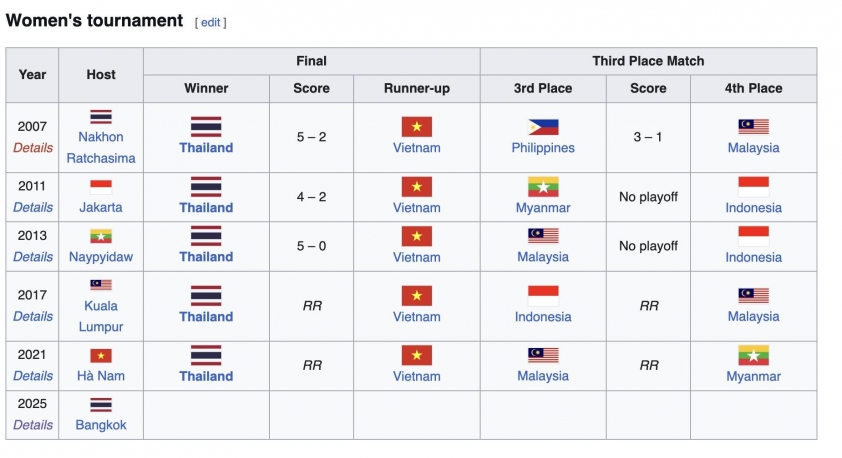Click the Thailand flag in 2007 Winner cell

coord(206,127)
